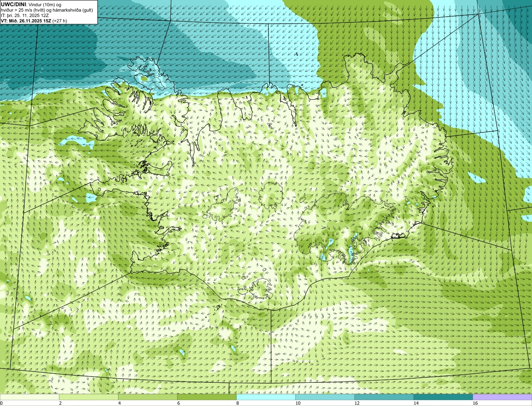Click the legend value label "12"

[357, 403]
